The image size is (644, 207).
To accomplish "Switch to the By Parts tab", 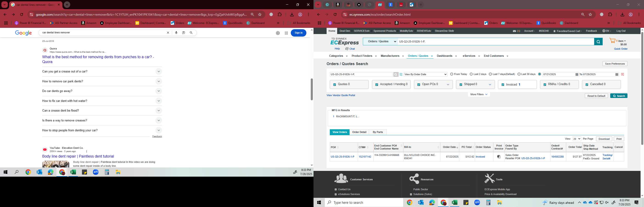I will pos(378,132).
